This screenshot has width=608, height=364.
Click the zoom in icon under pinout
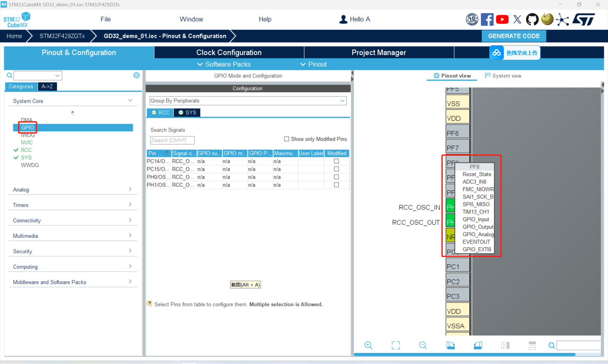[x=368, y=345]
